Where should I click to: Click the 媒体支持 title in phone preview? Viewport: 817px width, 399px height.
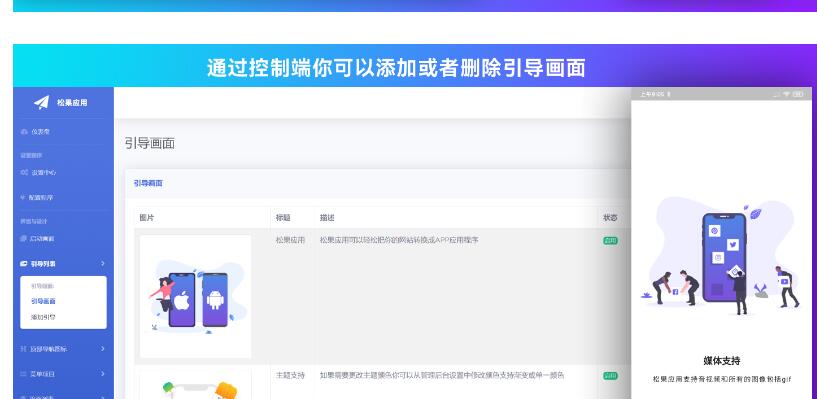[722, 360]
